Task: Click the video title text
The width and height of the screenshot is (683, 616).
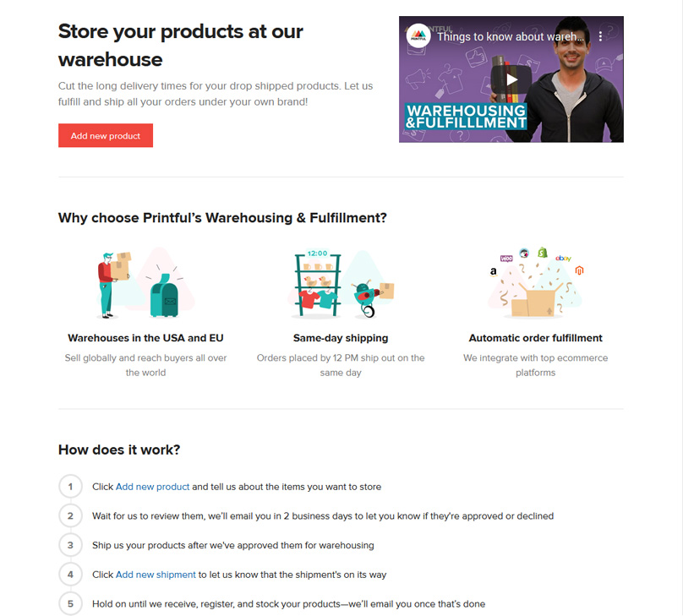Action: (x=510, y=36)
